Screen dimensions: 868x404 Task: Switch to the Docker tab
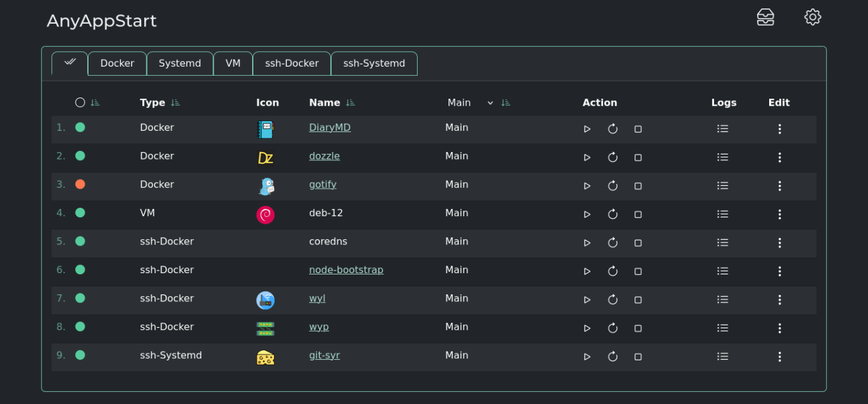coord(117,63)
